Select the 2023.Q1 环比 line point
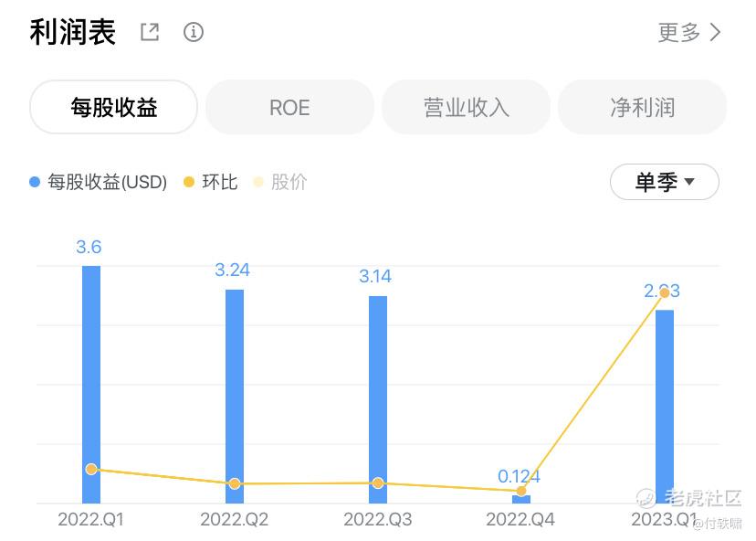 tap(665, 292)
